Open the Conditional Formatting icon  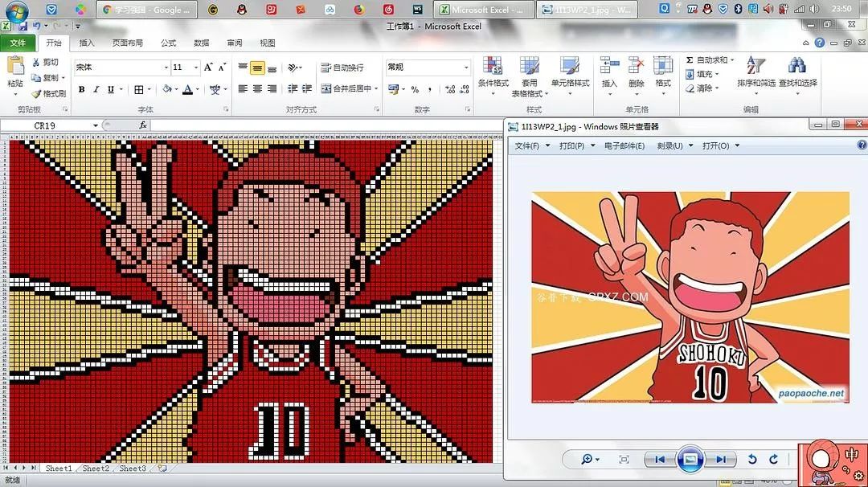click(492, 67)
